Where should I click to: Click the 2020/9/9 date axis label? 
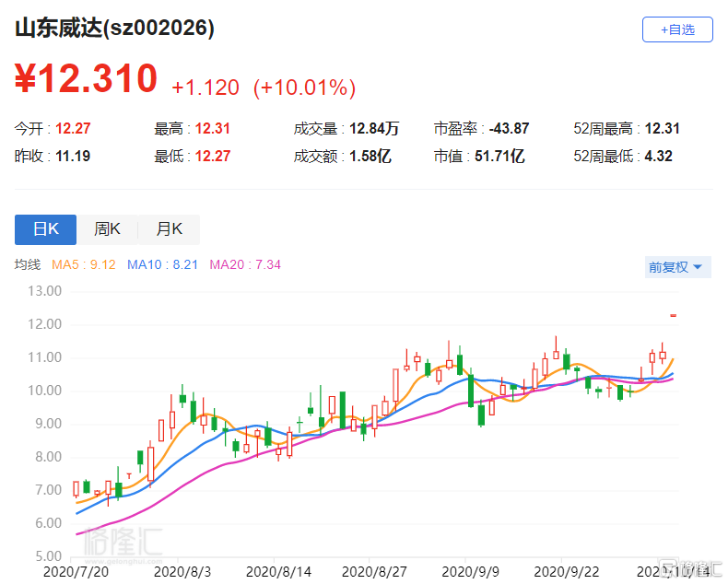[x=470, y=572]
